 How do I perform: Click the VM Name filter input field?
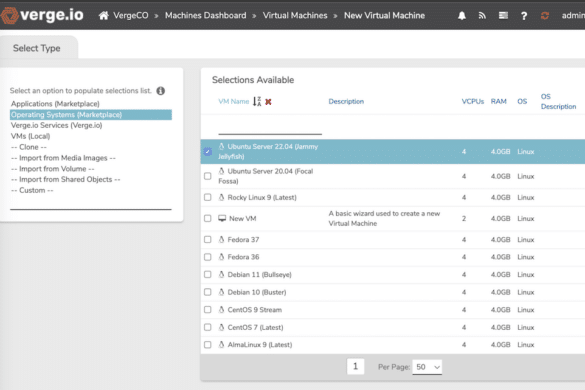pos(270,127)
